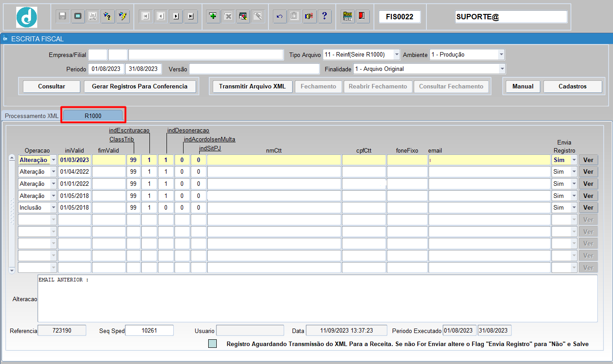Screen dimensions: 613x364
Task: Click the teal 'd' application logo
Action: pos(27,17)
